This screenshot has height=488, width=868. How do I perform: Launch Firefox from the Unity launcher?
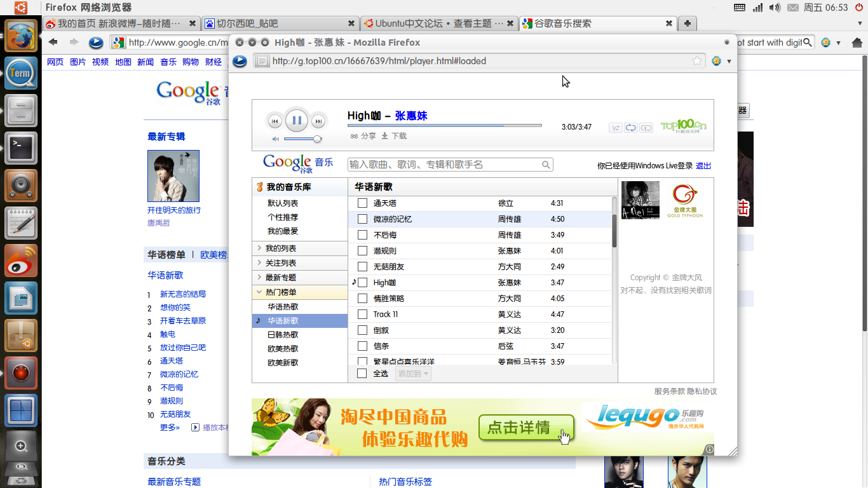click(x=21, y=36)
